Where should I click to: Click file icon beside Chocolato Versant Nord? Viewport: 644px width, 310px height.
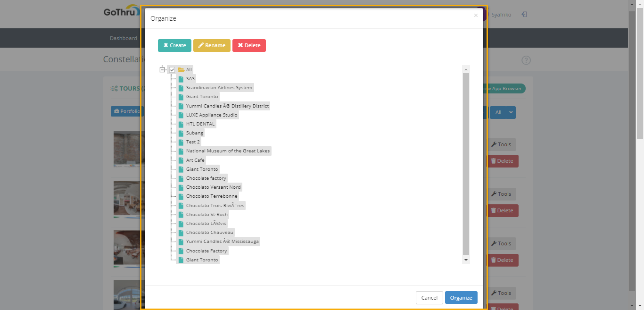coord(181,187)
